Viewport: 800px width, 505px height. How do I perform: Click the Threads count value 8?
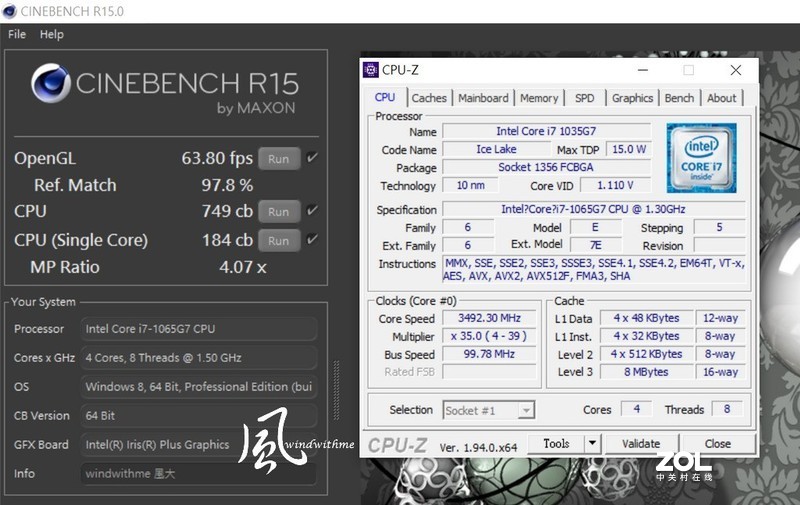727,409
